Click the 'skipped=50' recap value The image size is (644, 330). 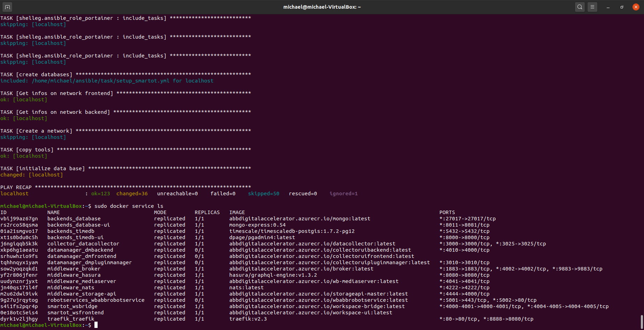point(264,194)
